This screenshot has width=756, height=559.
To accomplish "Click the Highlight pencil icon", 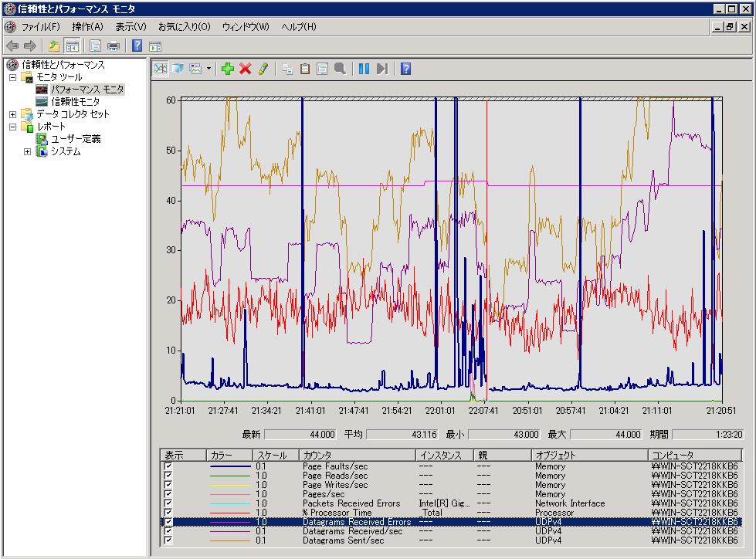I will pyautogui.click(x=263, y=69).
